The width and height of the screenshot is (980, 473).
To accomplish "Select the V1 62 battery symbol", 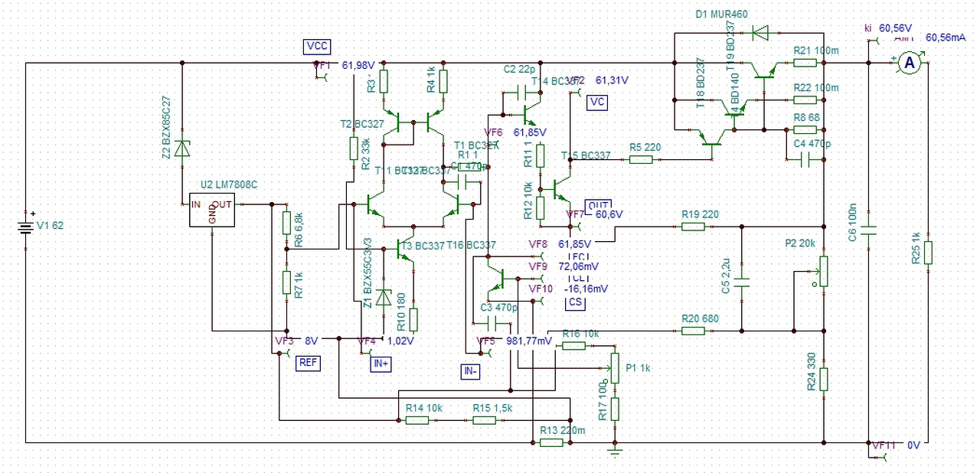I will tap(26, 227).
